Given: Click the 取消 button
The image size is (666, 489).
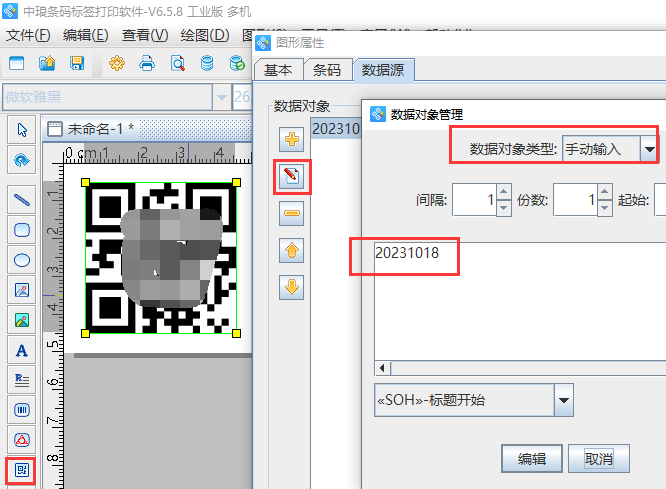Looking at the screenshot, I should [598, 459].
